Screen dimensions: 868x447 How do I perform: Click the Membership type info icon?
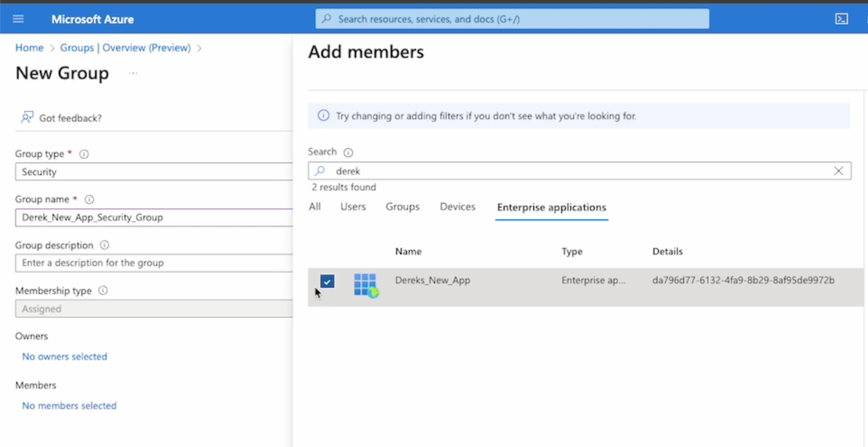(103, 290)
